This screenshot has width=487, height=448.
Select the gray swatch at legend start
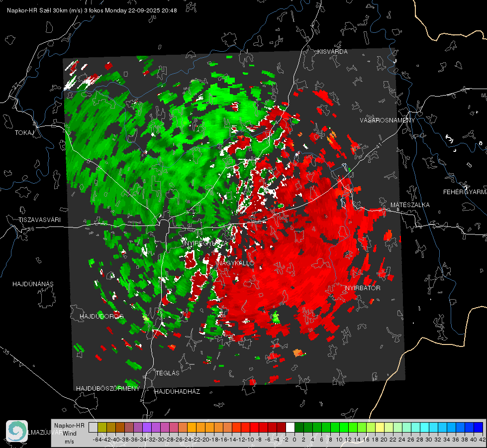(x=93, y=428)
